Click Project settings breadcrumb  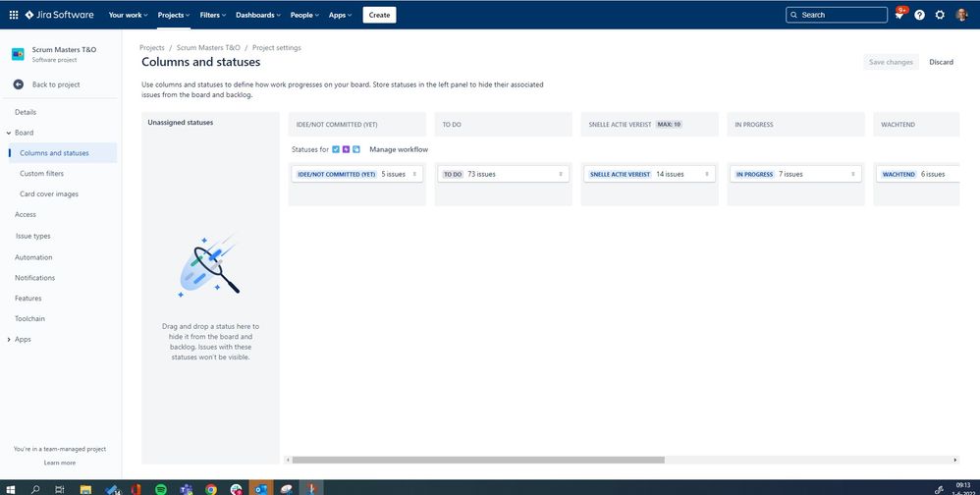[x=276, y=47]
